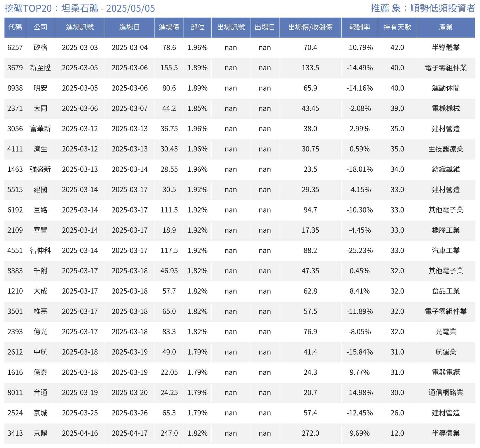Click the 公司 column header

[x=40, y=27]
